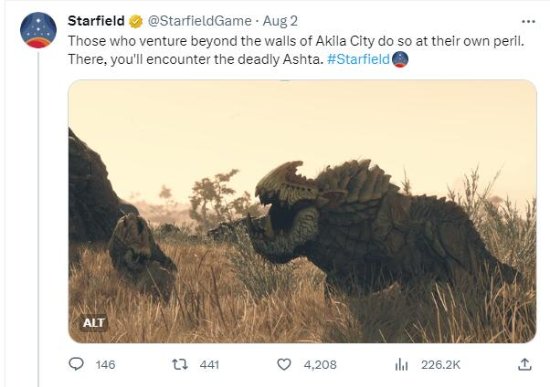The height and width of the screenshot is (387, 550).
Task: Open the three-dot more options menu
Action: 529,21
